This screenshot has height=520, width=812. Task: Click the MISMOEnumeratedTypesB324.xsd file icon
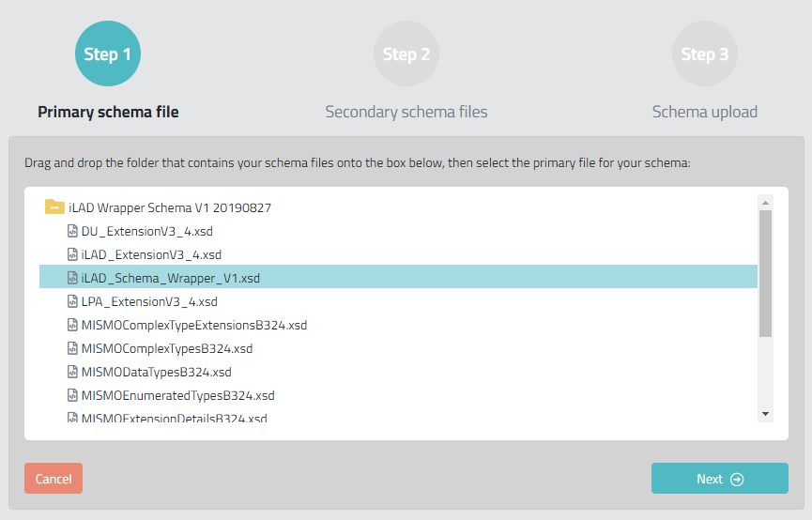click(x=72, y=395)
